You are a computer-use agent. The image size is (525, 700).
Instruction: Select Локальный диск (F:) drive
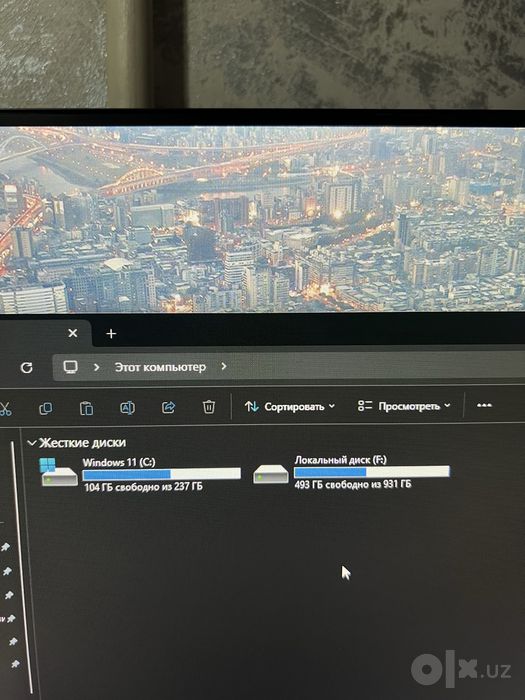[351, 472]
